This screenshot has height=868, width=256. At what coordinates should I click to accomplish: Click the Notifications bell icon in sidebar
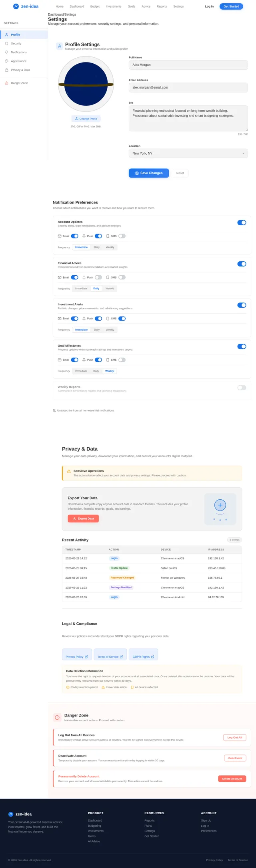(6, 52)
